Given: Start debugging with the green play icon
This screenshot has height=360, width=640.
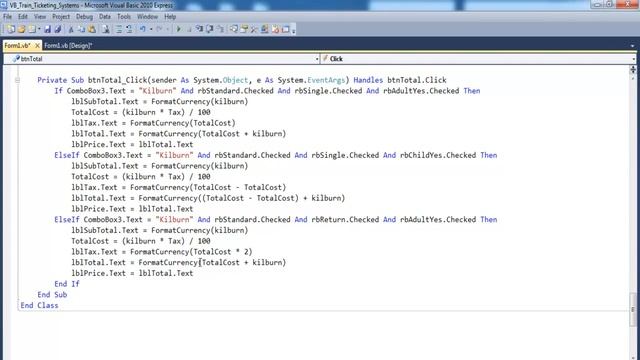Looking at the screenshot, I should pyautogui.click(x=178, y=29).
